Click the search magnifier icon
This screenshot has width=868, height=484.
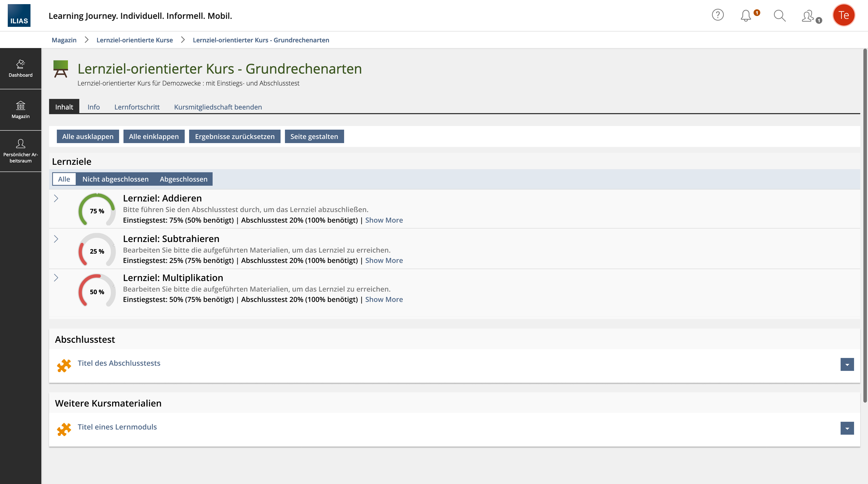779,15
